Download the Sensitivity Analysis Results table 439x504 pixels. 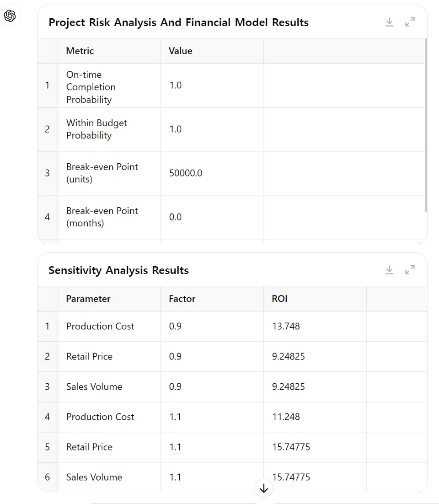pyautogui.click(x=389, y=270)
